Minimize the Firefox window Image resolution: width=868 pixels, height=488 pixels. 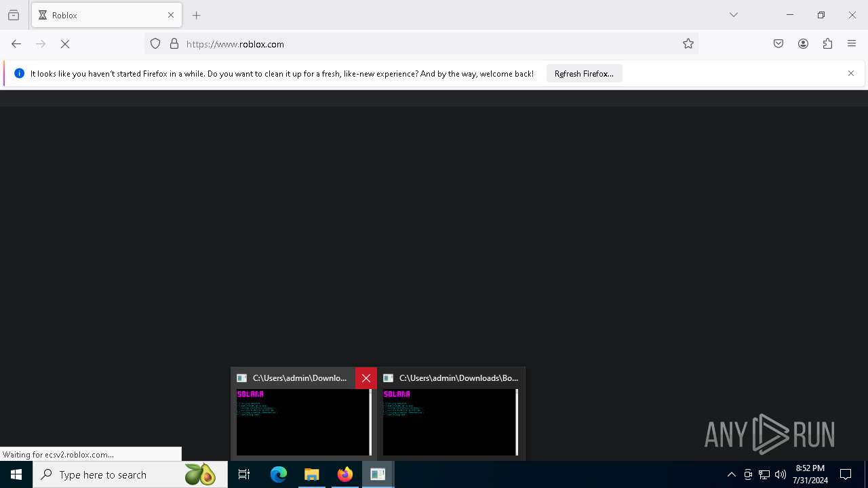click(790, 15)
